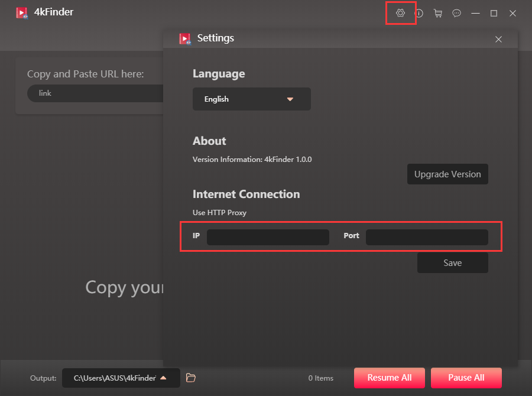Maximize the 4kFinder window
532x396 pixels.
(494, 13)
